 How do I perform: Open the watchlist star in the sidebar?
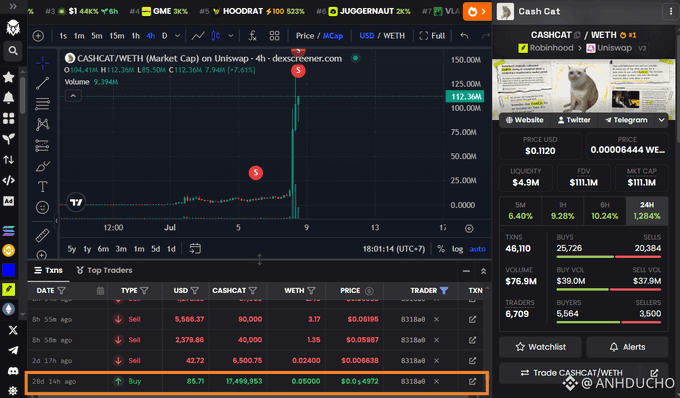point(9,77)
